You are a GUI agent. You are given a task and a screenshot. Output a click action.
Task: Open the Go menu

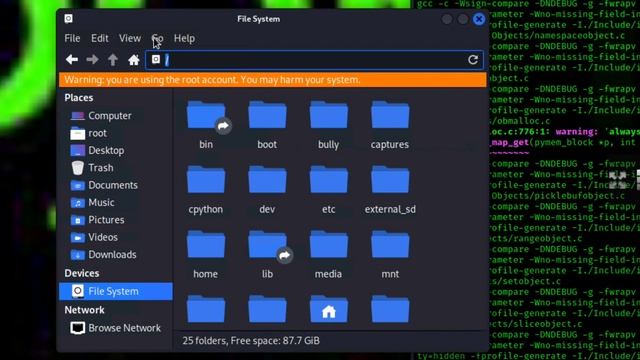pyautogui.click(x=158, y=38)
